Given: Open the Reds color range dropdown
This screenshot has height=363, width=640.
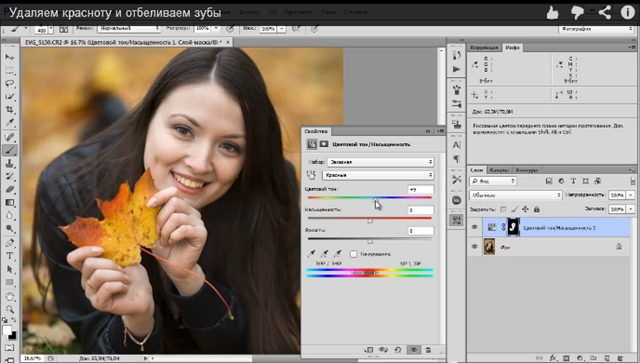Looking at the screenshot, I should click(378, 175).
